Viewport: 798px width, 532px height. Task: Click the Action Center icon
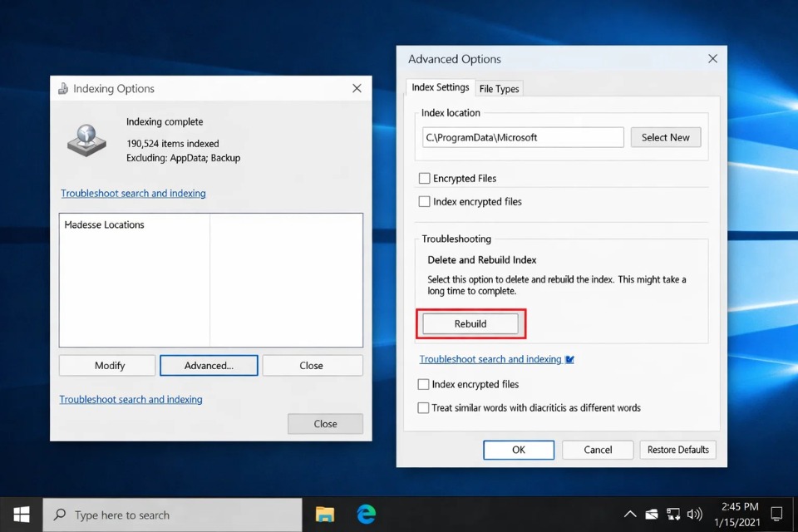(776, 514)
